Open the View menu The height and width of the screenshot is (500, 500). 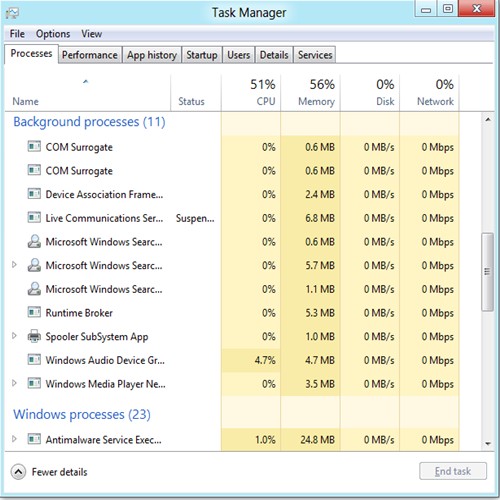pyautogui.click(x=92, y=34)
